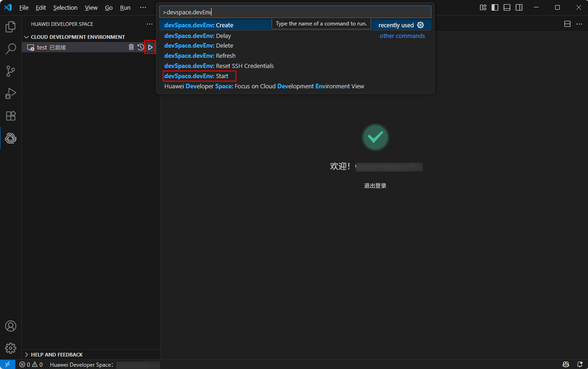This screenshot has width=588, height=369.
Task: Open the File menu
Action: pos(24,7)
